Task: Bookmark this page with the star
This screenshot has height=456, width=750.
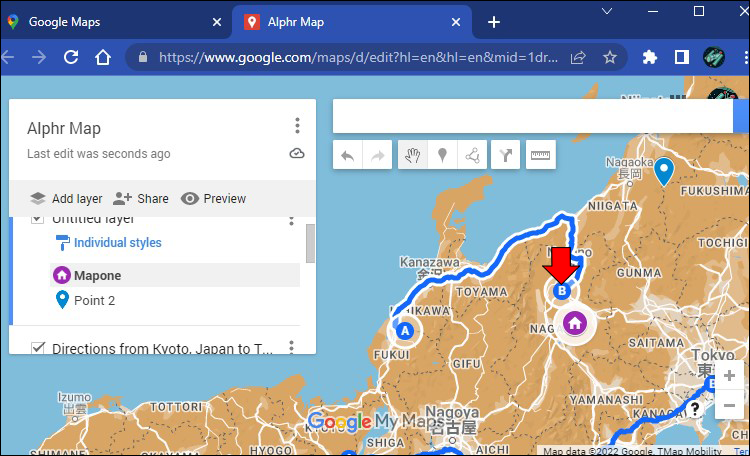Action: [609, 57]
